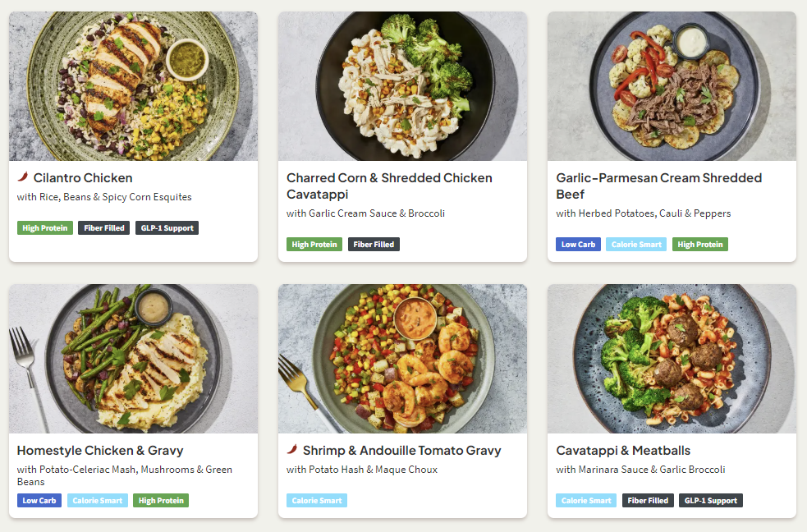
Task: Open Charred Corn & Shredded Chicken Cavatappi photo
Action: pyautogui.click(x=402, y=86)
